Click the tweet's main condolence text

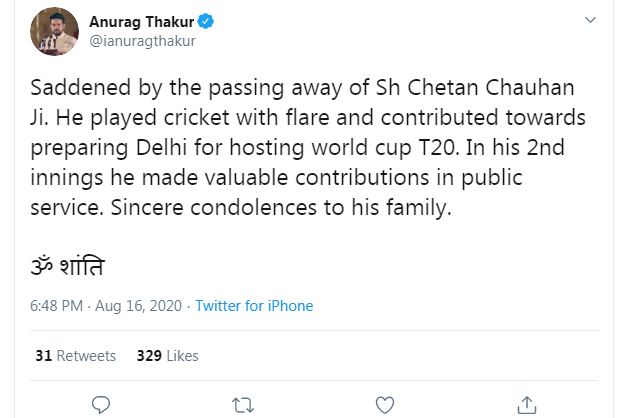tap(308, 147)
